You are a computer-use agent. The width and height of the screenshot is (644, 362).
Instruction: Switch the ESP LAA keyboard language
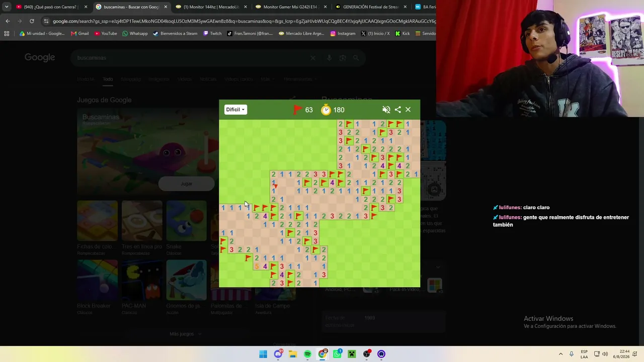584,354
